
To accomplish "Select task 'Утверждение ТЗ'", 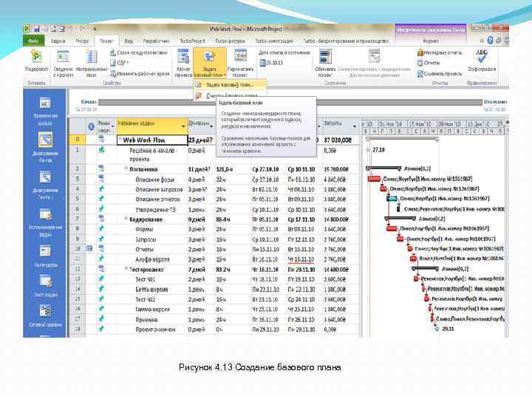I will click(x=155, y=210).
